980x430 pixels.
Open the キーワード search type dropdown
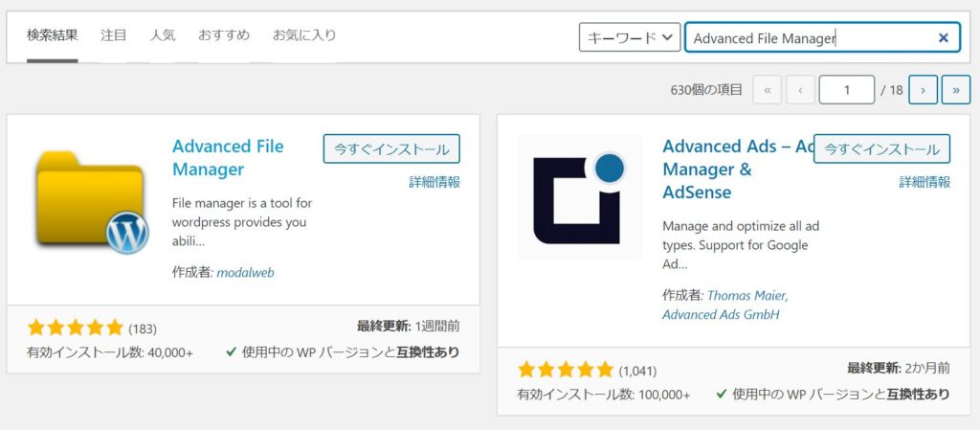pyautogui.click(x=630, y=37)
